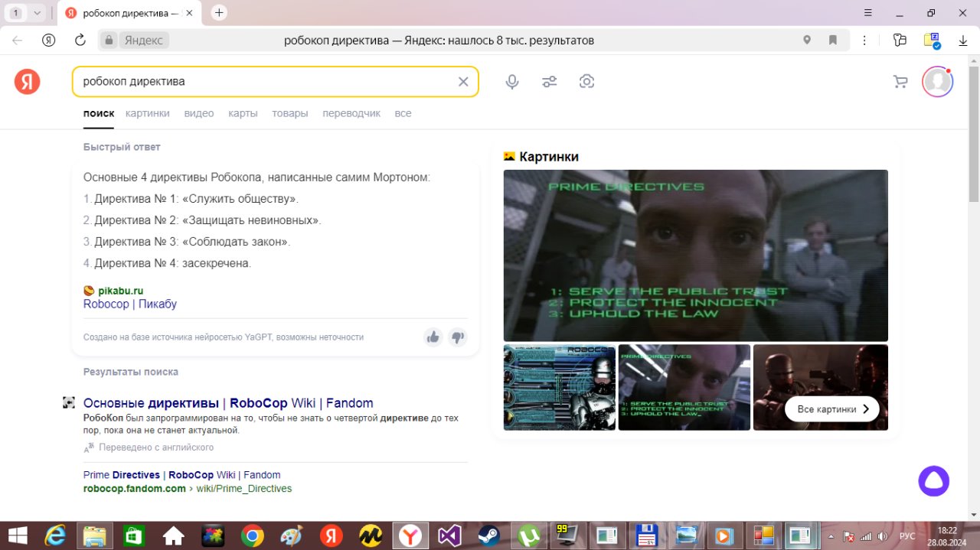Open search settings filter icon
Screen dimensions: 980x550
point(549,82)
